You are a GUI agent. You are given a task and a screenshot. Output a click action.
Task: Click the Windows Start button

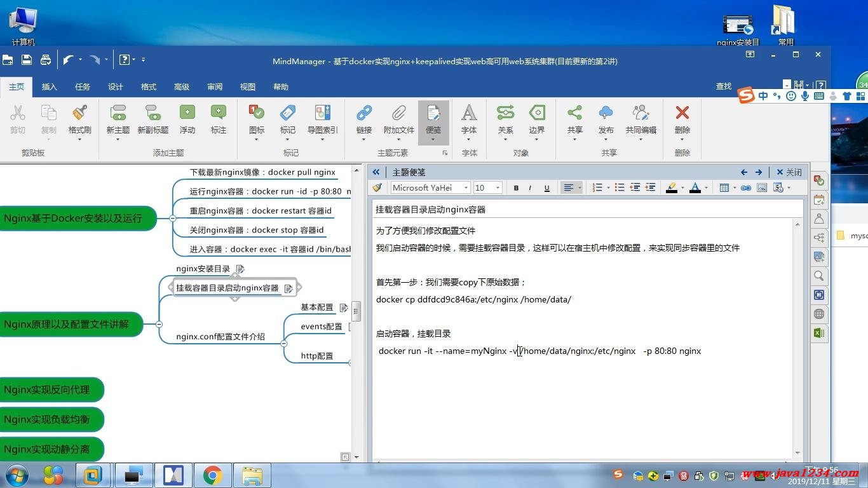pos(16,475)
